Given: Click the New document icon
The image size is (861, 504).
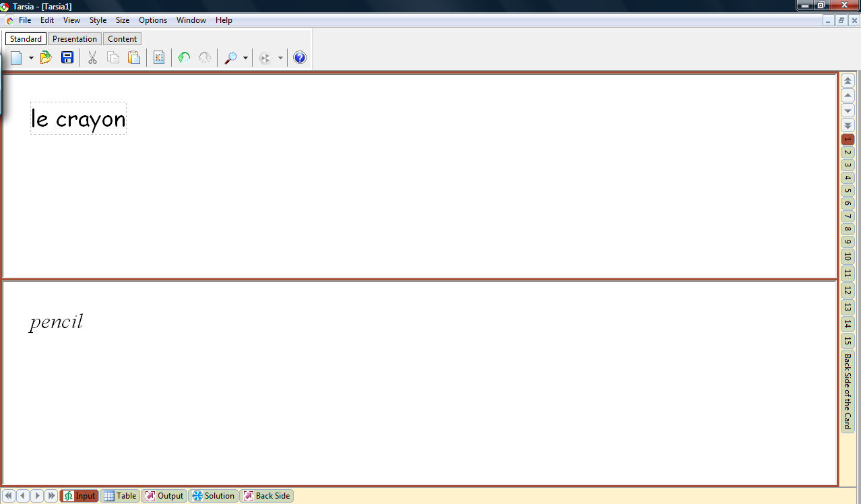Looking at the screenshot, I should coord(16,58).
